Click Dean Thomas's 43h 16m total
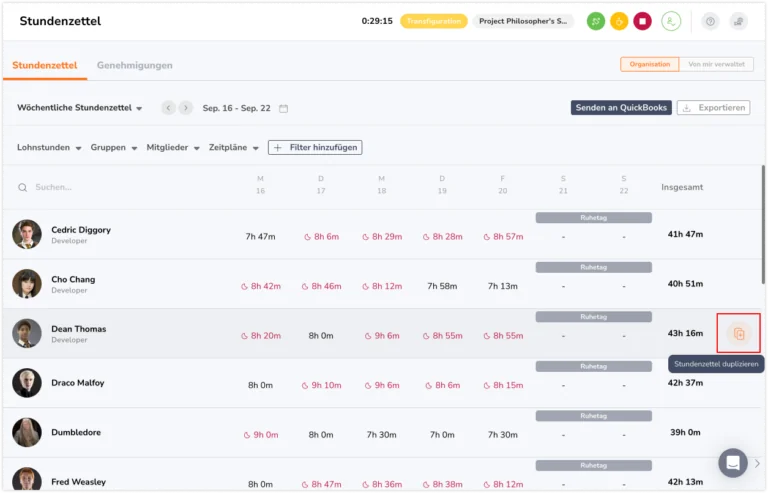 (685, 333)
